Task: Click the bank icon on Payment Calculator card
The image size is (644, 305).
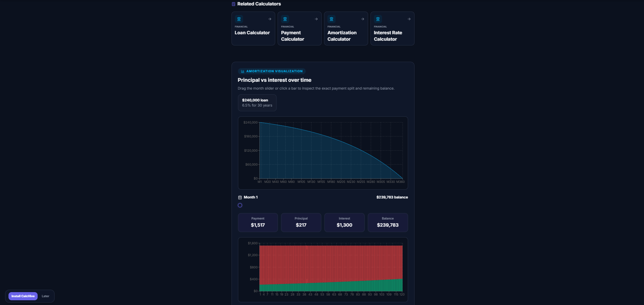Action: coord(285,19)
